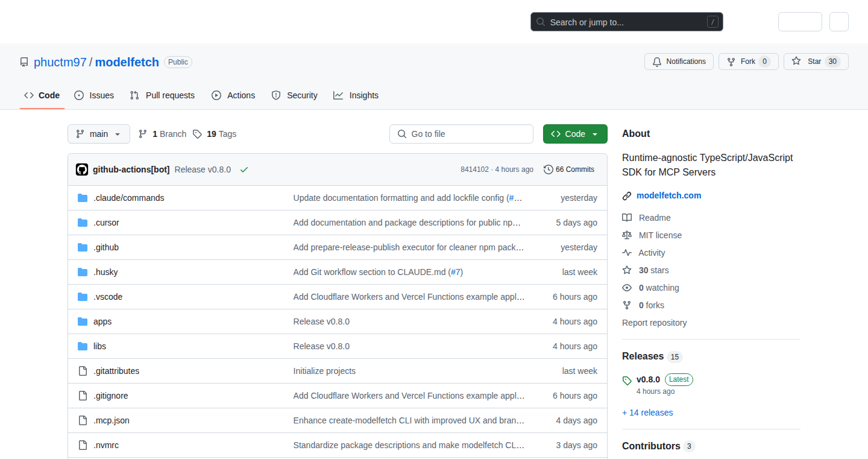Click the .husky folder icon

(x=83, y=272)
